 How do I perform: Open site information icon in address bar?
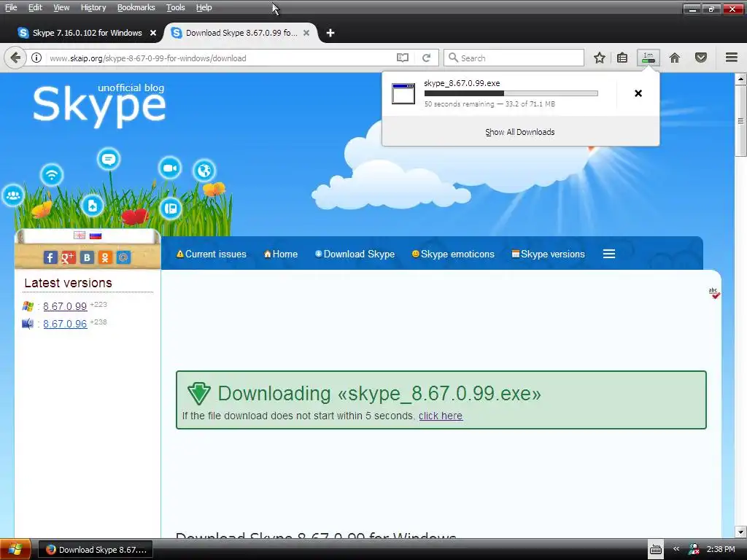click(x=36, y=58)
